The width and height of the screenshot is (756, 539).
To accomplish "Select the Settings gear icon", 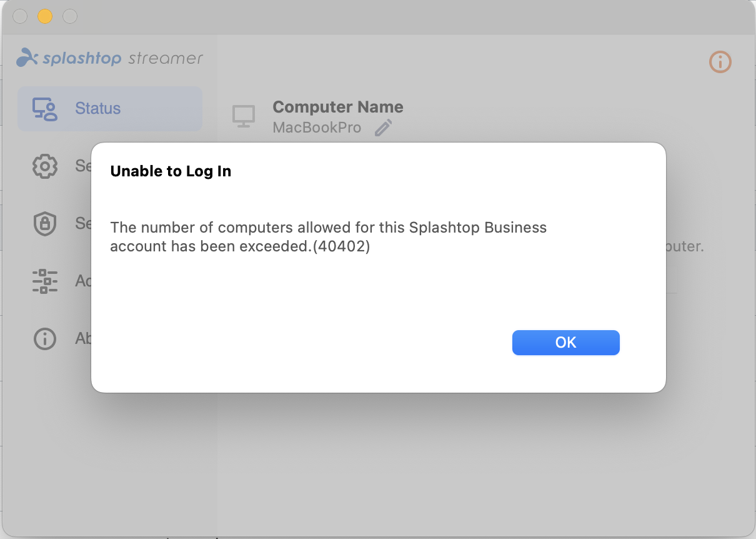I will pos(45,166).
